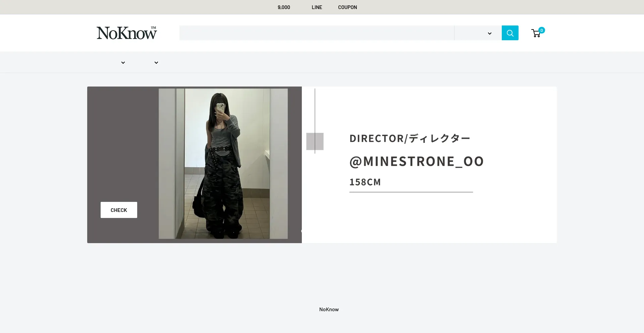Expand the second navigation menu chevron
The image size is (644, 333).
pos(156,63)
